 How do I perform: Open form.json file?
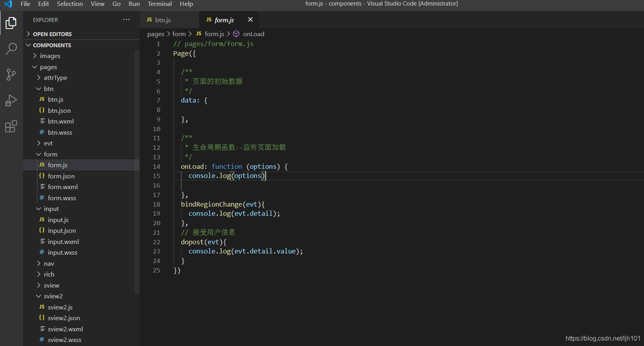[81, 176]
